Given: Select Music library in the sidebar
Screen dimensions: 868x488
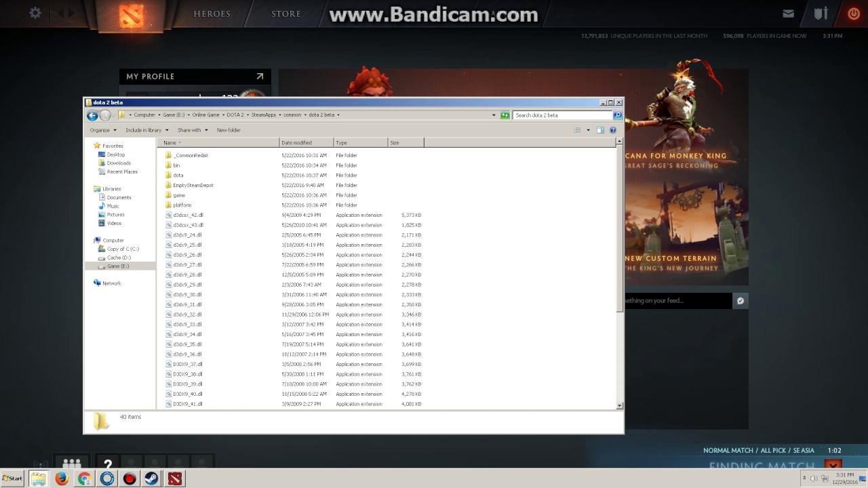Looking at the screenshot, I should 113,206.
